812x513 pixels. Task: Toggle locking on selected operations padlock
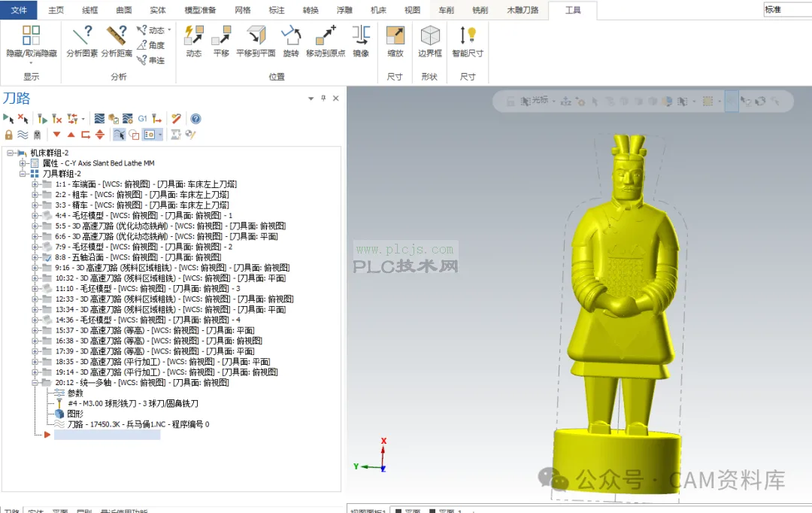(8, 135)
